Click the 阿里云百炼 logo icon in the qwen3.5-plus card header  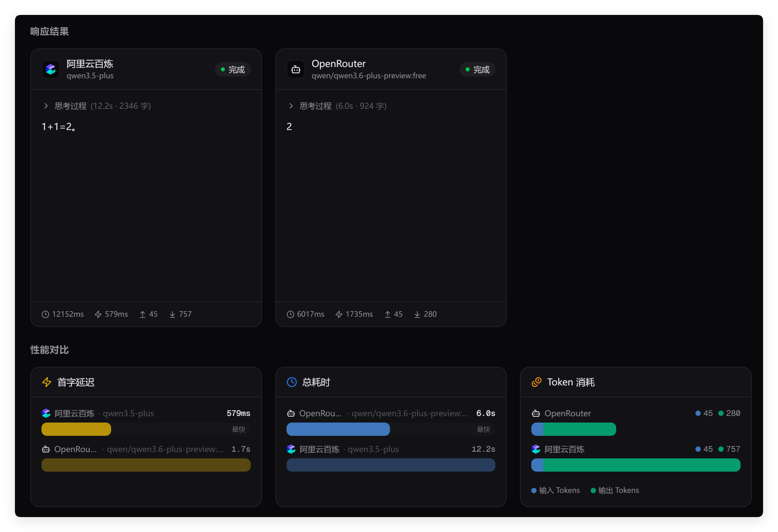coord(50,69)
